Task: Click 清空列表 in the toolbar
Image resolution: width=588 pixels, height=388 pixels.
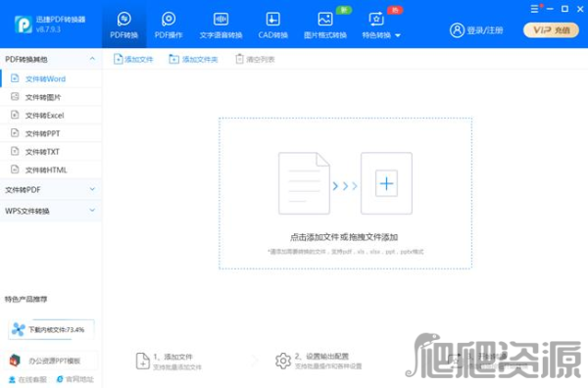Action: coord(255,59)
